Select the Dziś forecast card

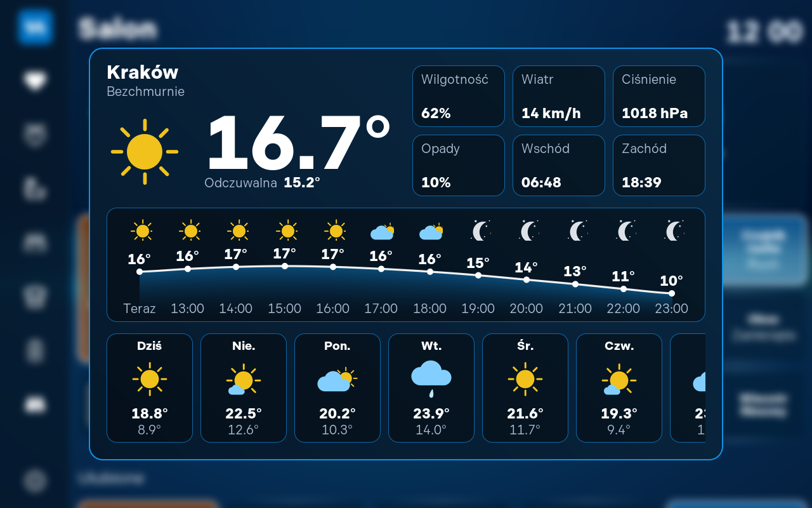pyautogui.click(x=150, y=388)
